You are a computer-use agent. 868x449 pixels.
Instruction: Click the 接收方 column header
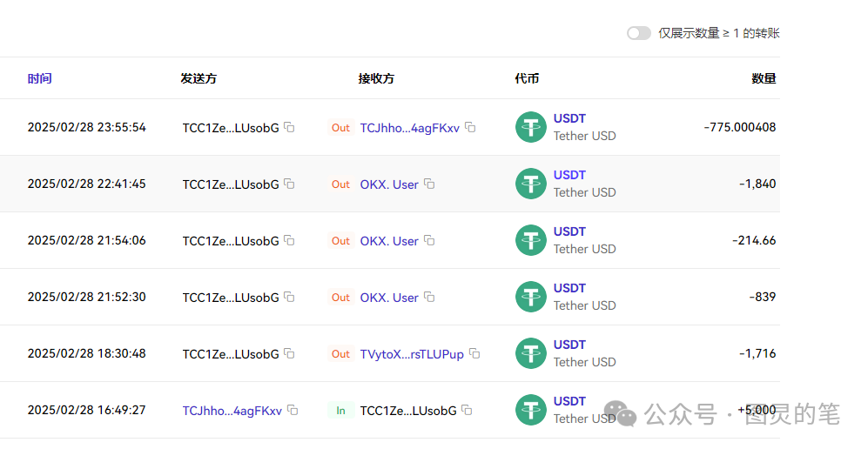click(x=376, y=78)
